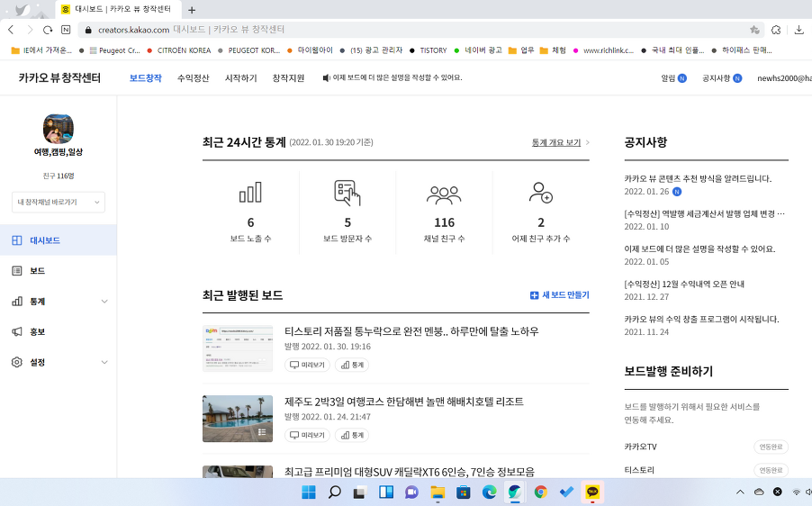Click the speaker announcement icon in the header
Screen dimensions: 812x506
[326, 78]
